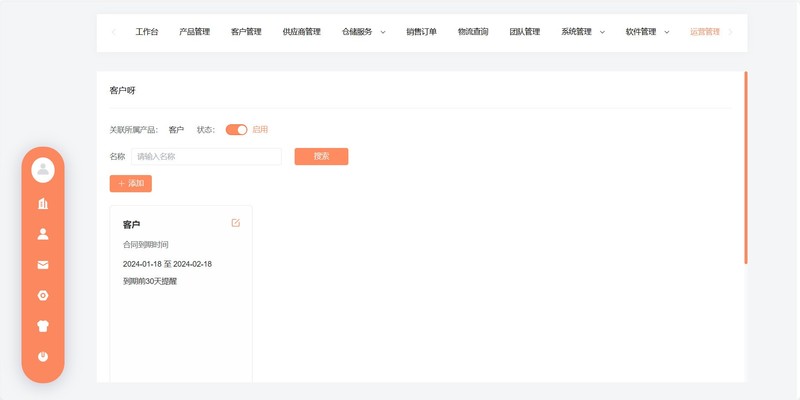This screenshot has height=400, width=800.
Task: Open the 产品管理 tab
Action: pyautogui.click(x=194, y=32)
